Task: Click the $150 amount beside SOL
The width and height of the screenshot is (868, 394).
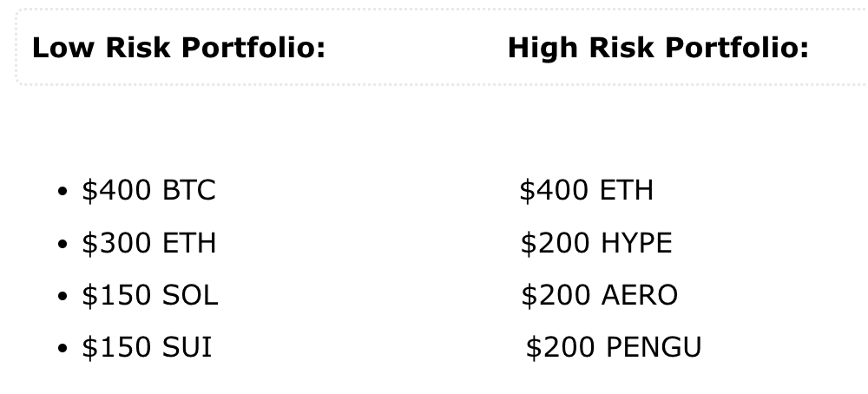Action: click(x=116, y=295)
